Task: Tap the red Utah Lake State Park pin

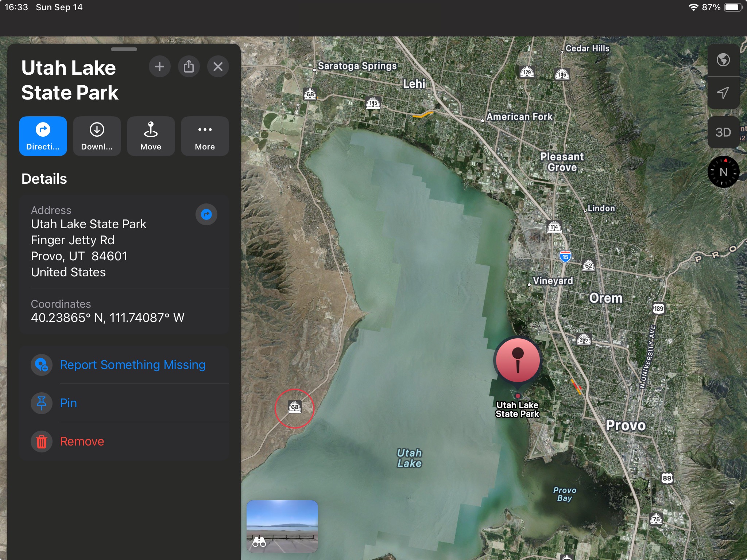Action: (518, 361)
